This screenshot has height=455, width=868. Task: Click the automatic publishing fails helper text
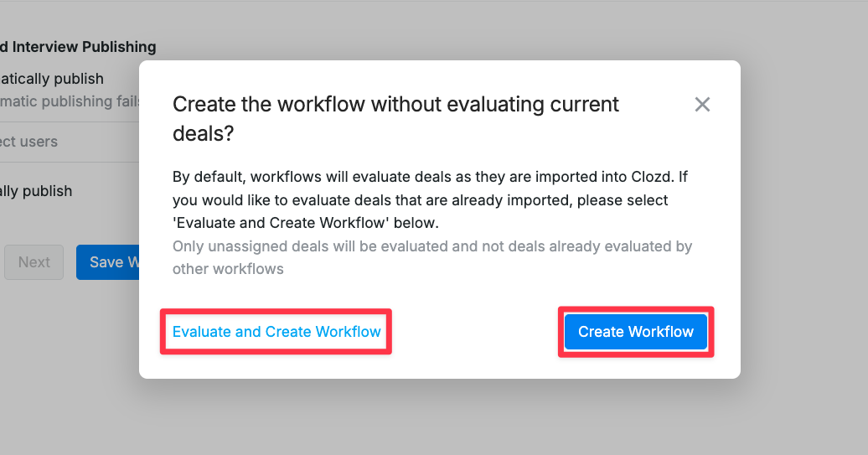[70, 101]
